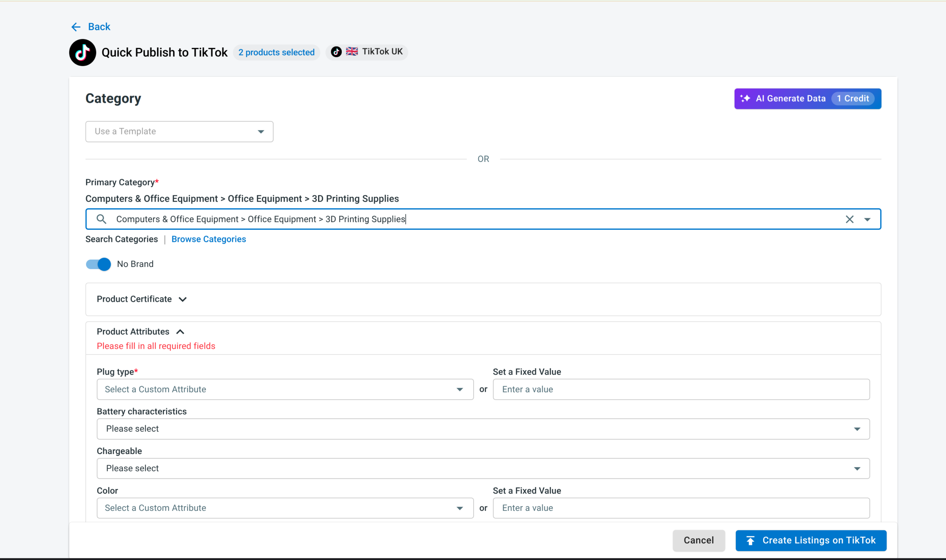Toggle the No Brand switch

tap(99, 264)
